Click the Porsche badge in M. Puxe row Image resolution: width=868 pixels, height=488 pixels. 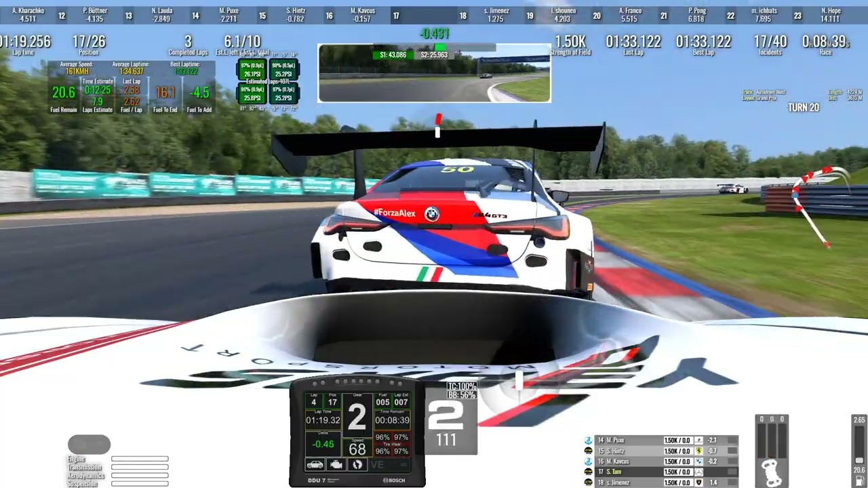[x=698, y=441]
